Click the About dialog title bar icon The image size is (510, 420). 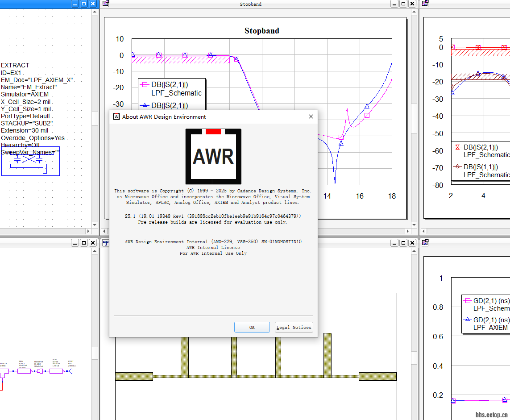[116, 116]
